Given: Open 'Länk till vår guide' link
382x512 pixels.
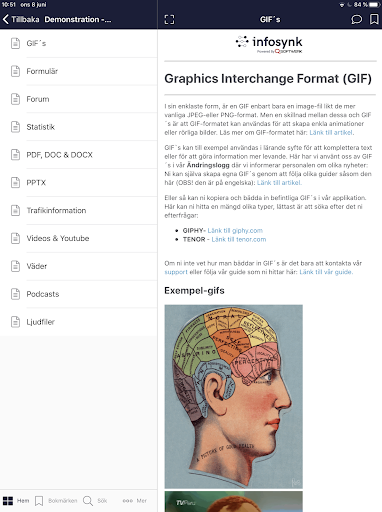Looking at the screenshot, I should click(x=326, y=272).
